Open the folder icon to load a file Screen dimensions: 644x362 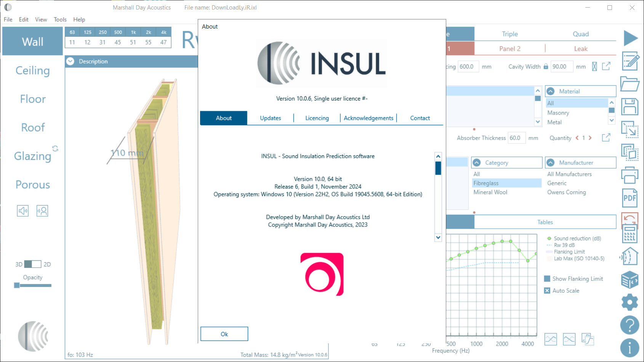click(630, 84)
